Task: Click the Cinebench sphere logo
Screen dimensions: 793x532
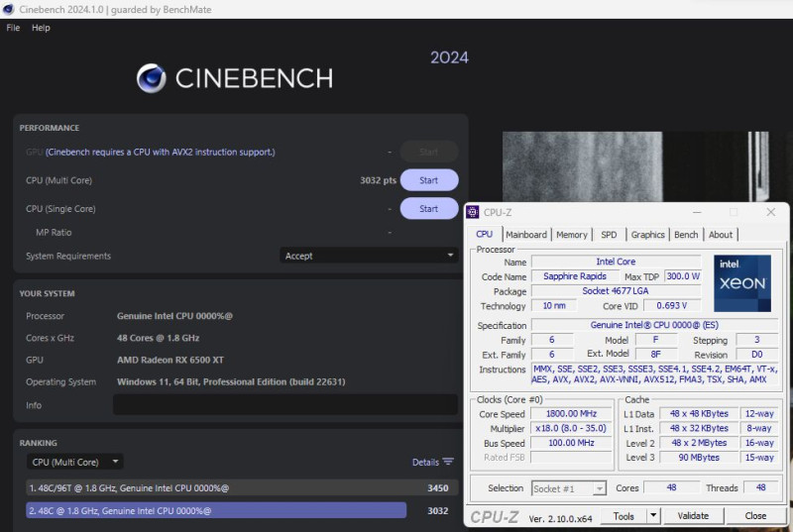Action: pos(152,78)
